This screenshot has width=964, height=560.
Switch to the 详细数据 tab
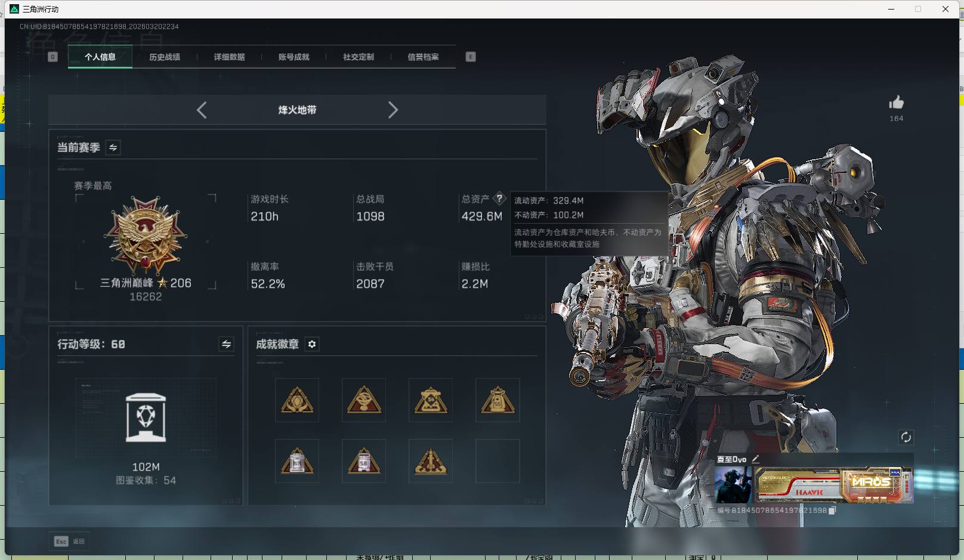coord(229,57)
